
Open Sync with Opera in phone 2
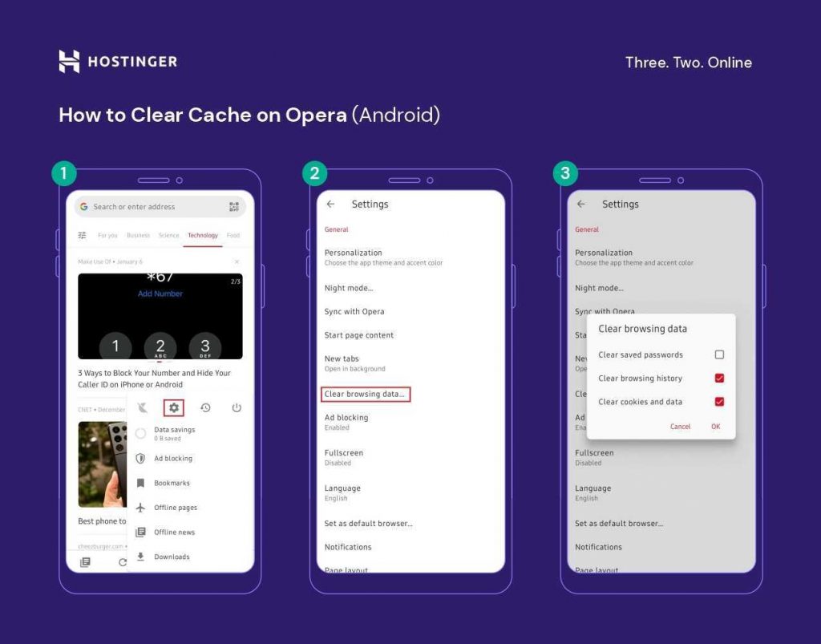354,311
